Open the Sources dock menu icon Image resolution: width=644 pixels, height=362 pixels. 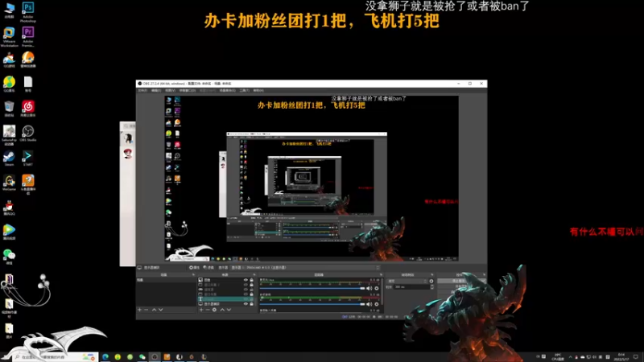[x=254, y=274]
